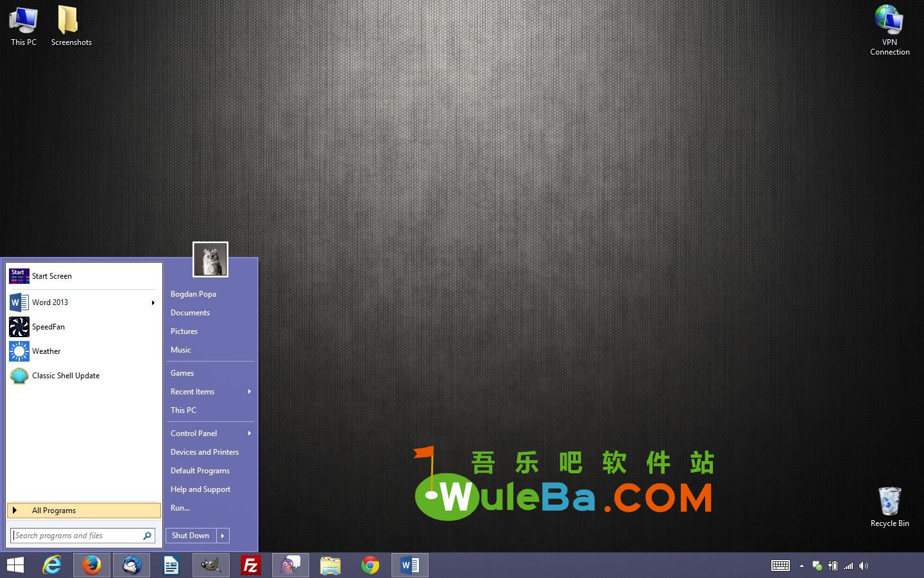Open Internet Explorer from the taskbar

click(x=52, y=565)
